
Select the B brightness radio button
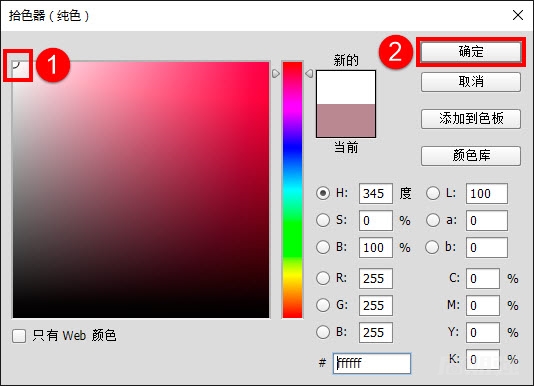323,247
